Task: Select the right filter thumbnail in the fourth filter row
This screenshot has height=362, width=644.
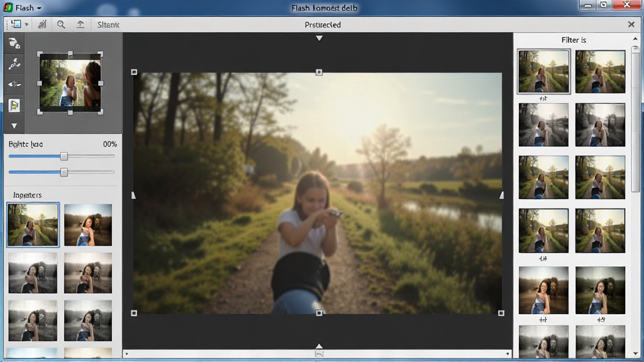Action: (600, 231)
